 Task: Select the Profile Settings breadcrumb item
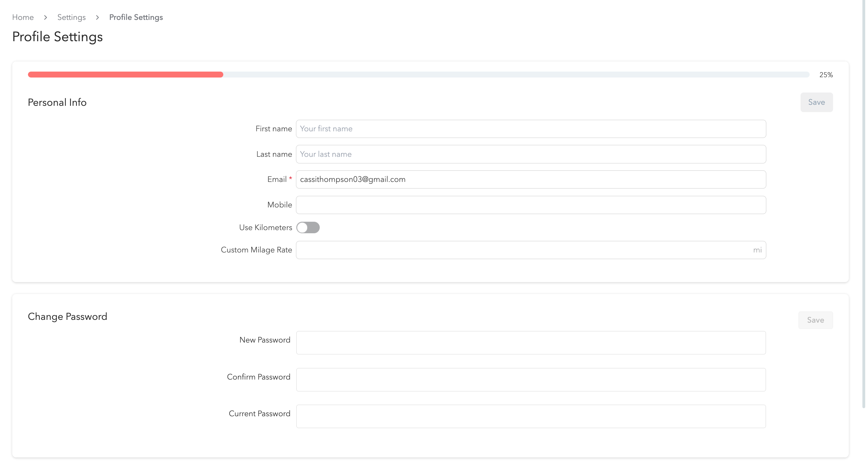tap(136, 17)
